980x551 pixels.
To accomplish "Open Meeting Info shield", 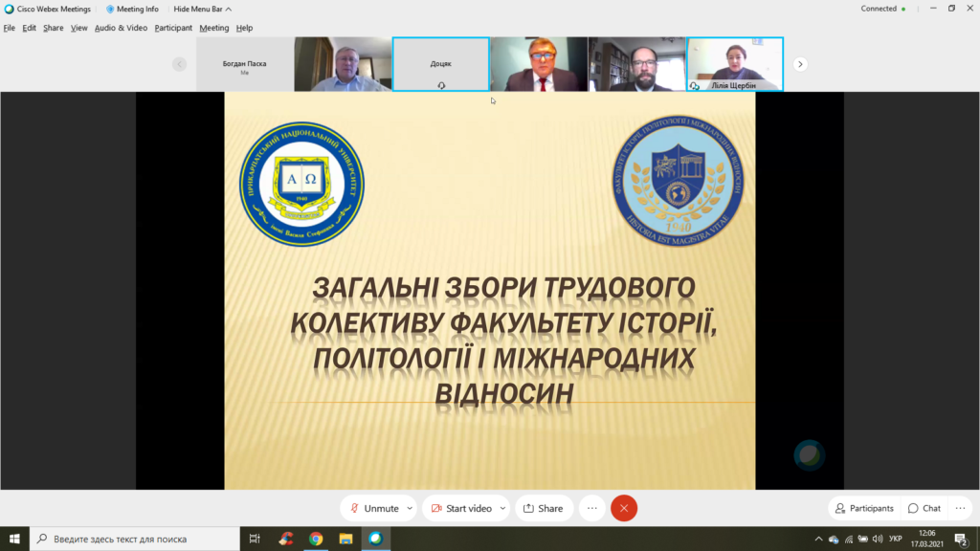I will [132, 9].
